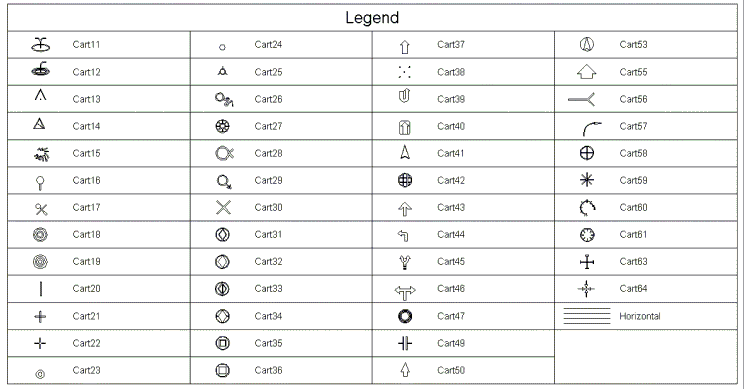Click the Cart36 label text
This screenshot has height=389, width=744.
[x=268, y=370]
